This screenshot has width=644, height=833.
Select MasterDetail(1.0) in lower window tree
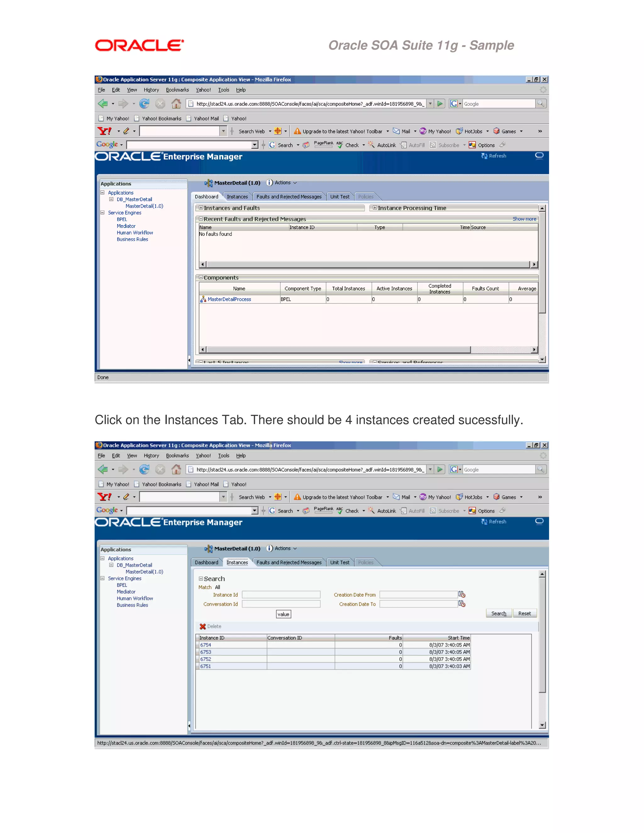[144, 572]
